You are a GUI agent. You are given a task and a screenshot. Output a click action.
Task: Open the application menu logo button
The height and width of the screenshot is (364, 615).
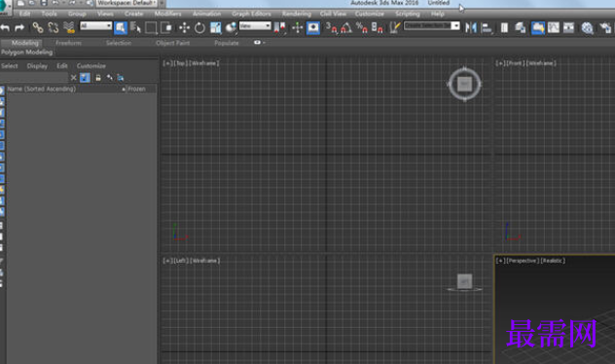5,7
